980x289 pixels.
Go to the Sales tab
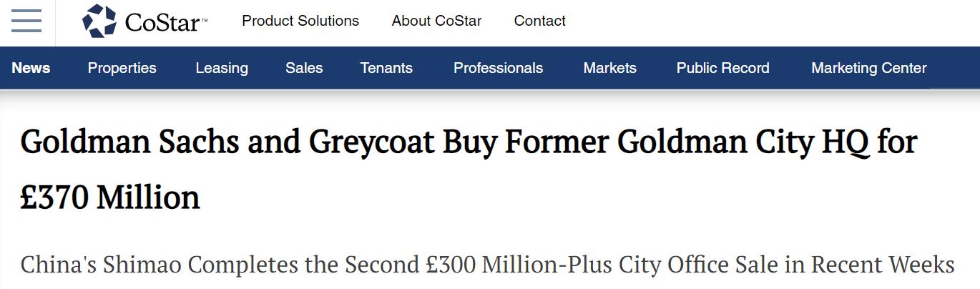tap(304, 68)
